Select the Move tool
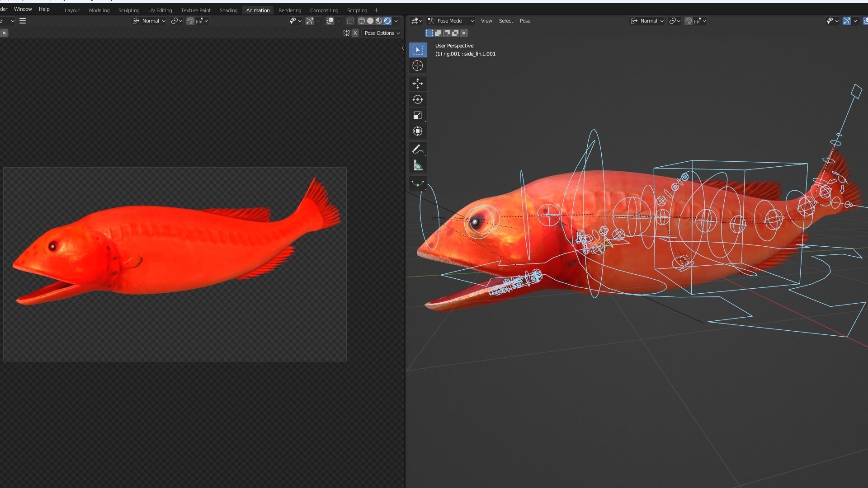Screen dimensions: 868x488 point(418,84)
